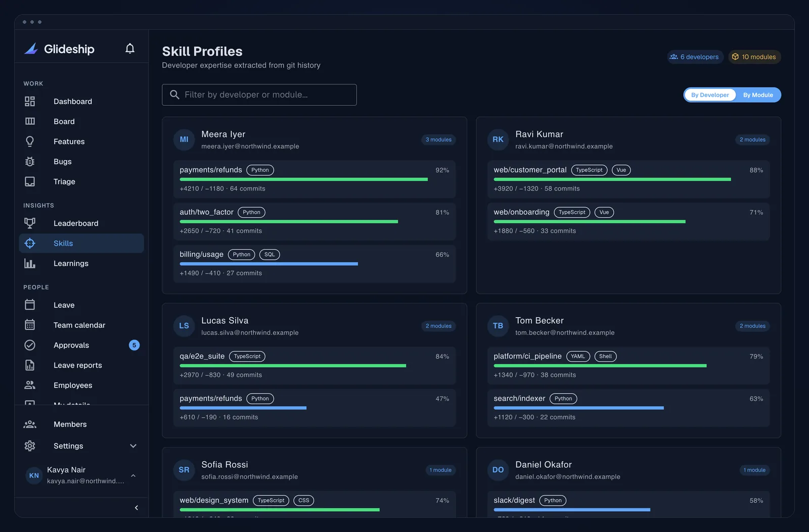The height and width of the screenshot is (532, 809).
Task: Expand Kavya Nair account menu
Action: (133, 475)
